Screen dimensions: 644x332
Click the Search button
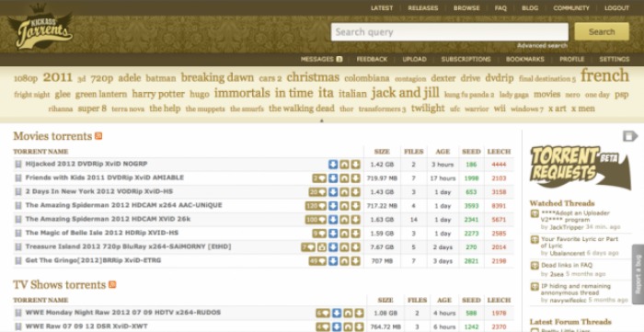[602, 31]
